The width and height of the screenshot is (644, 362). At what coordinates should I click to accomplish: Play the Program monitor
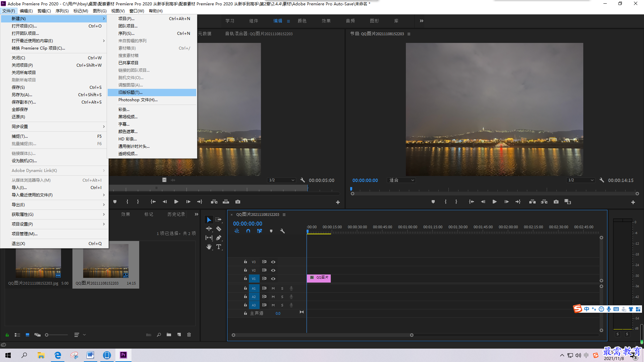(x=494, y=202)
